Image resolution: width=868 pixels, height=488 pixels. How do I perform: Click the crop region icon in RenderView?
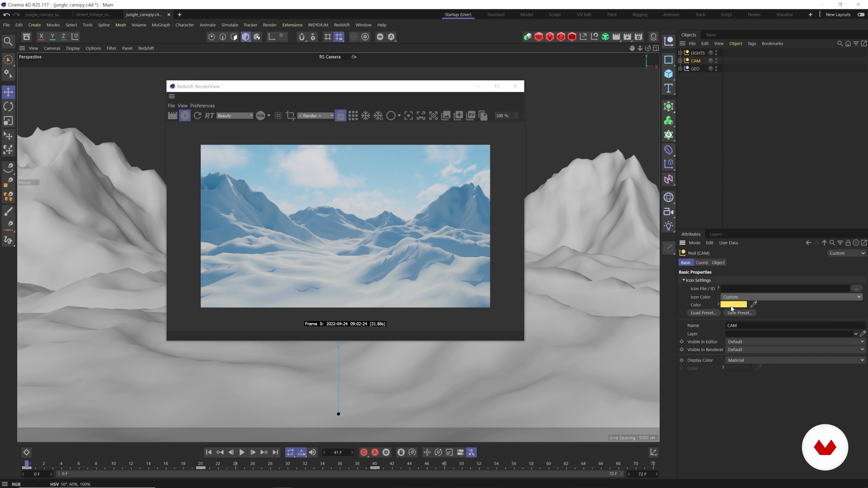pyautogui.click(x=290, y=115)
